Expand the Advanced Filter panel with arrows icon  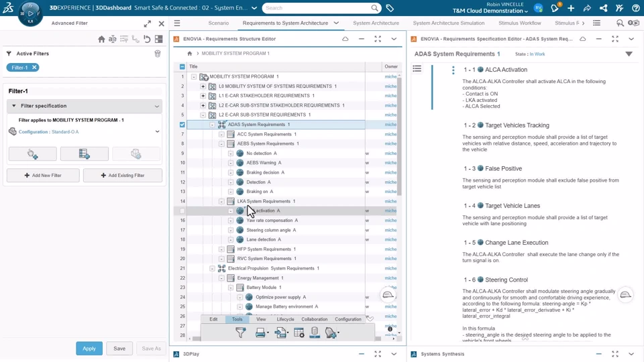(148, 23)
